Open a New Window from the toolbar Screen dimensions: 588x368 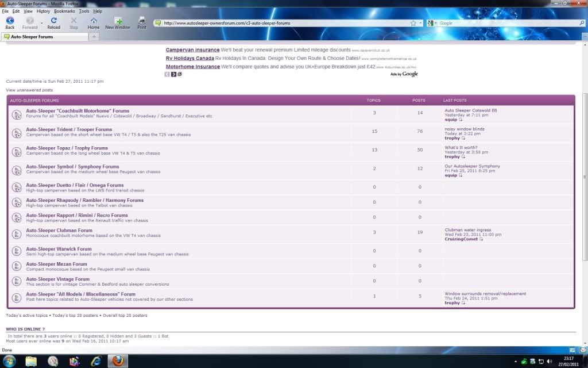[118, 22]
